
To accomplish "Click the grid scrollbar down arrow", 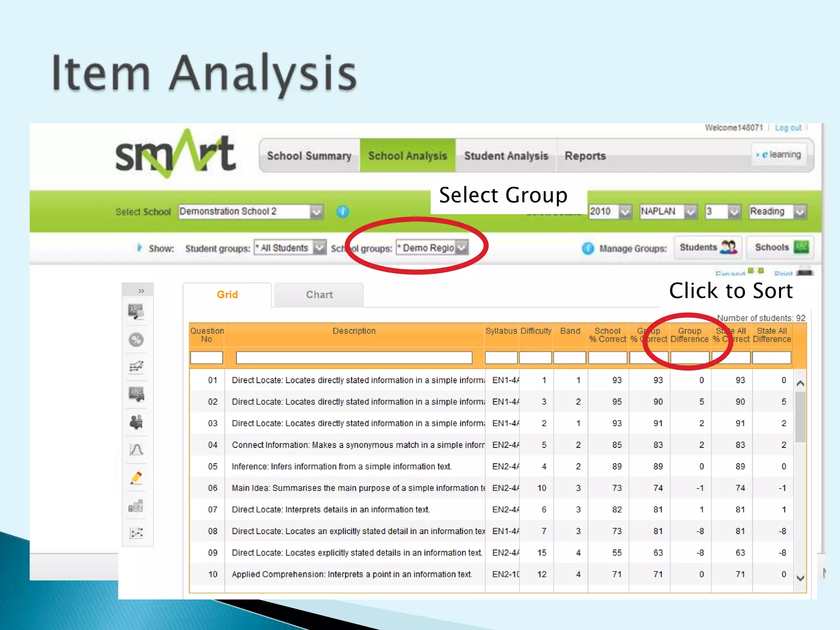I will pos(800,578).
